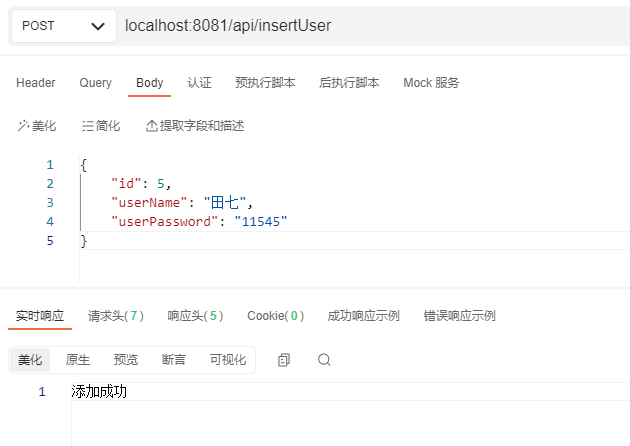Click the "userPassword" key in JSON body
Viewport: 630px width, 446px height.
(165, 221)
